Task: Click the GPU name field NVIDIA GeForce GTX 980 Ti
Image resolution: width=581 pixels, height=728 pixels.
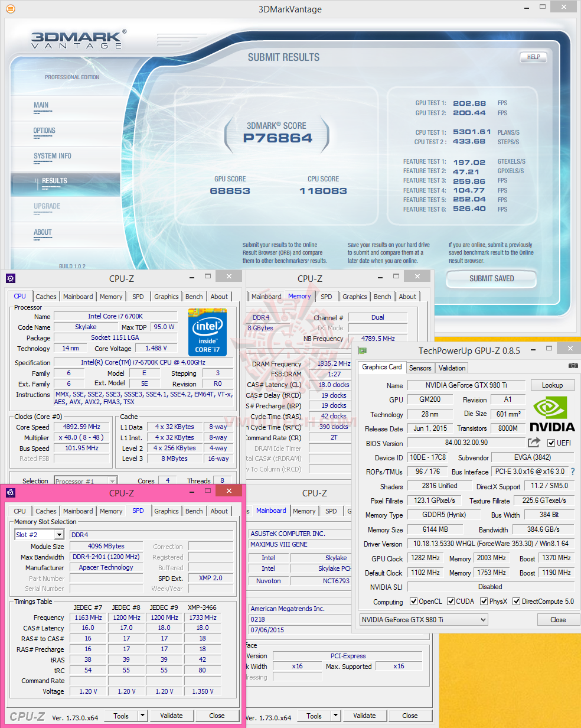Action: click(x=466, y=385)
